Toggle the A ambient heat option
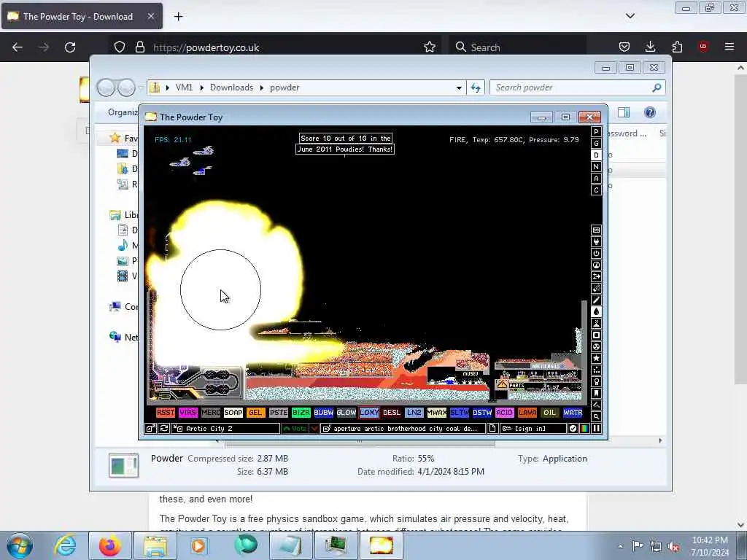 tap(596, 179)
